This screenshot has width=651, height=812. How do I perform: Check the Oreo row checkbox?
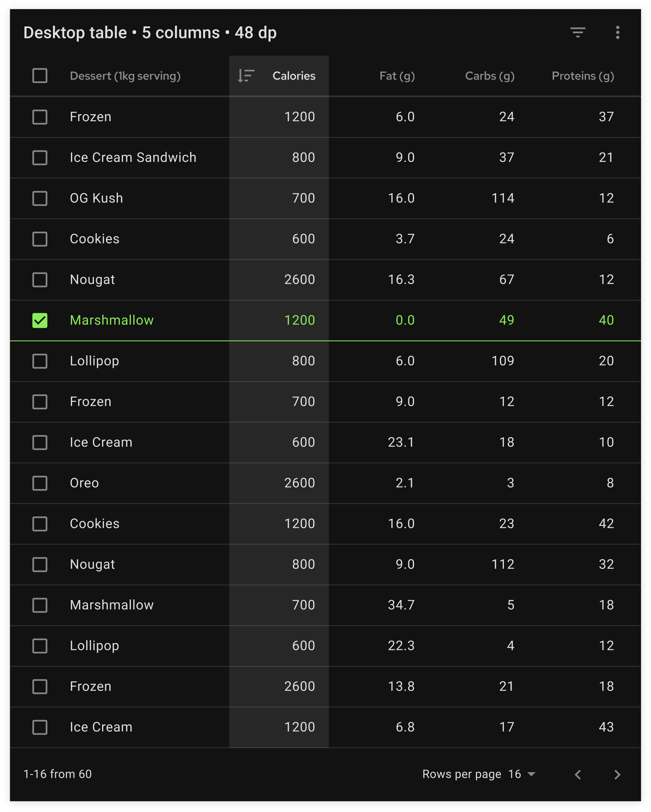coord(40,483)
